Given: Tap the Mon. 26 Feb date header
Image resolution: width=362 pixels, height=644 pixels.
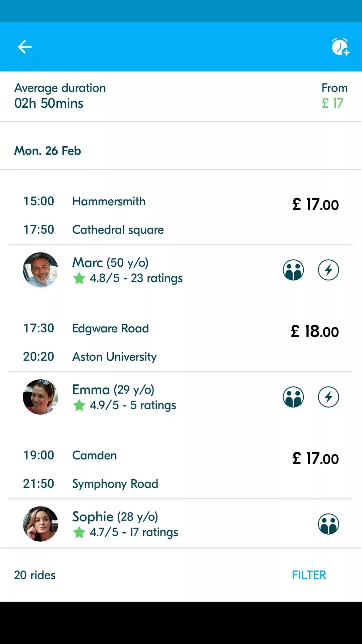Looking at the screenshot, I should pyautogui.click(x=48, y=151).
